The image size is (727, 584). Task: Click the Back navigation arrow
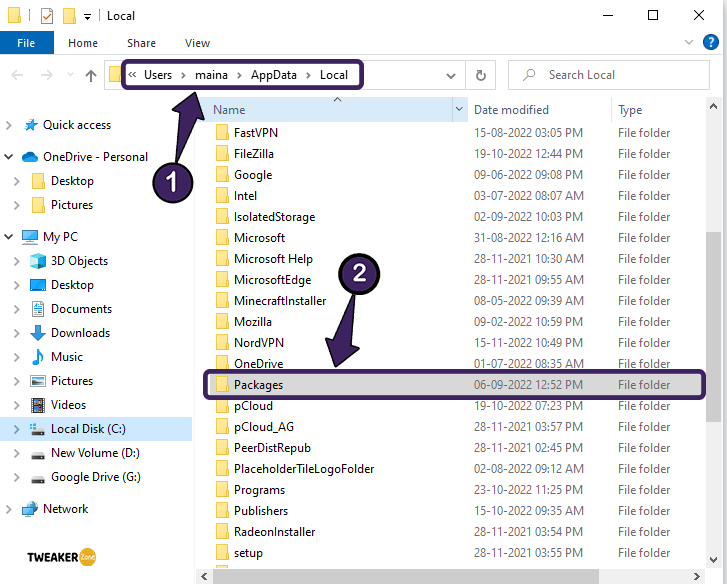pyautogui.click(x=17, y=75)
